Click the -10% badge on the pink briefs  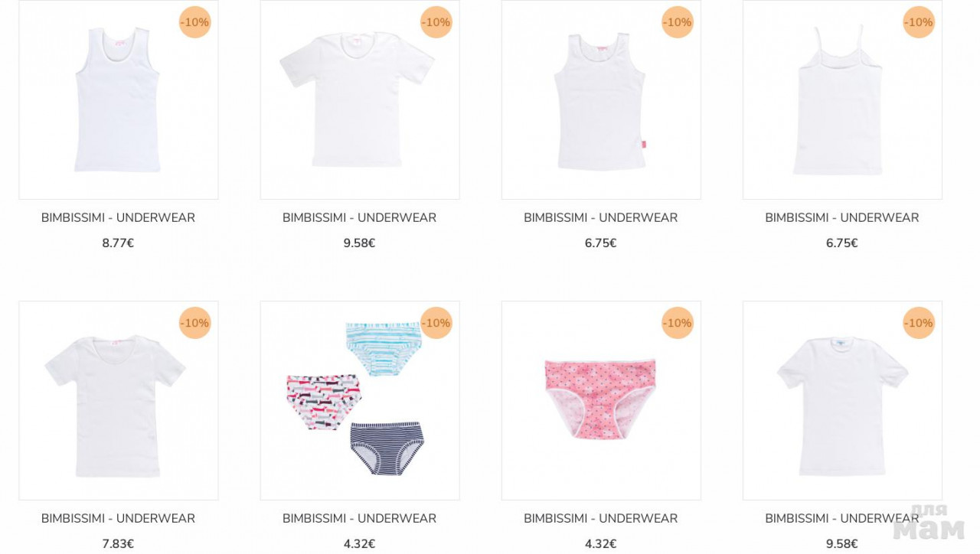tap(678, 323)
